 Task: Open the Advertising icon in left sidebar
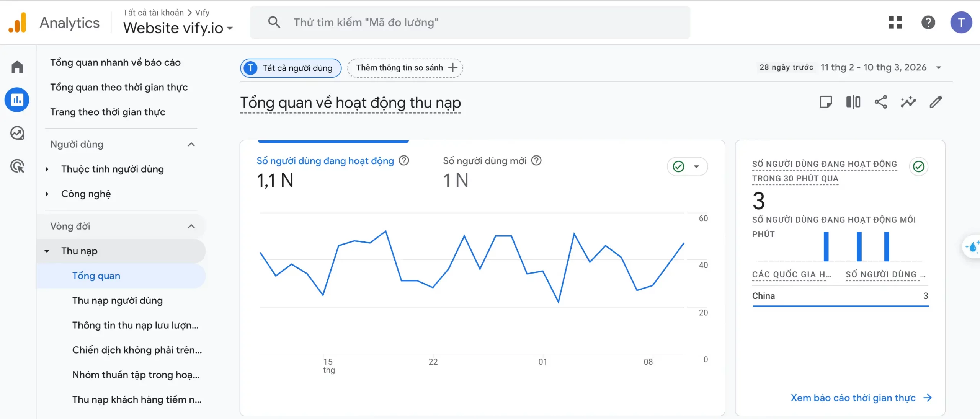(x=17, y=166)
